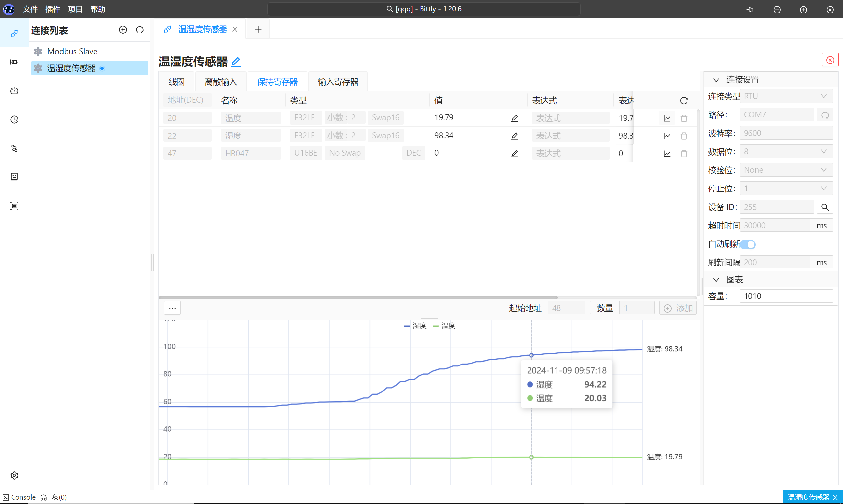Click the title bar search box
Screen dimensions: 843x504
click(423, 9)
